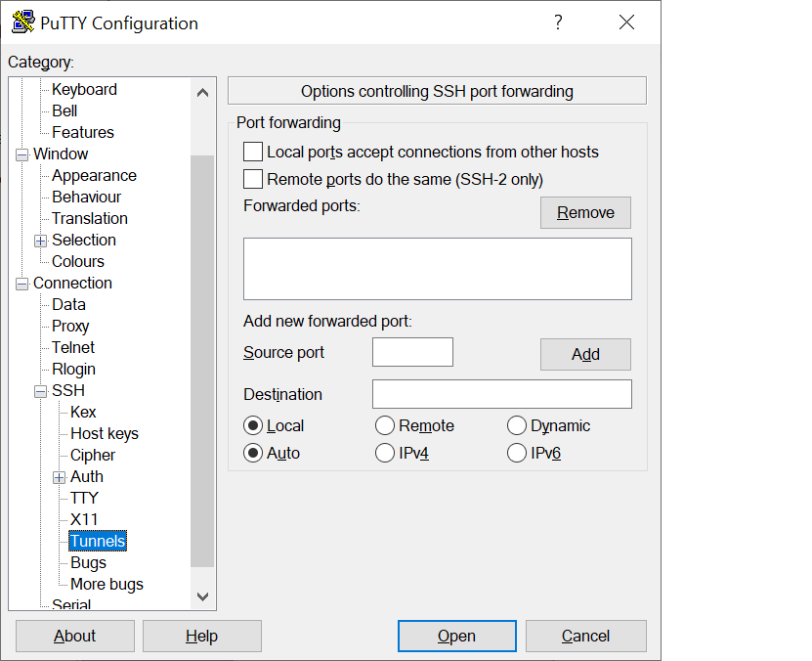Select the IPv4 radio button
The width and height of the screenshot is (812, 661).
tap(385, 454)
